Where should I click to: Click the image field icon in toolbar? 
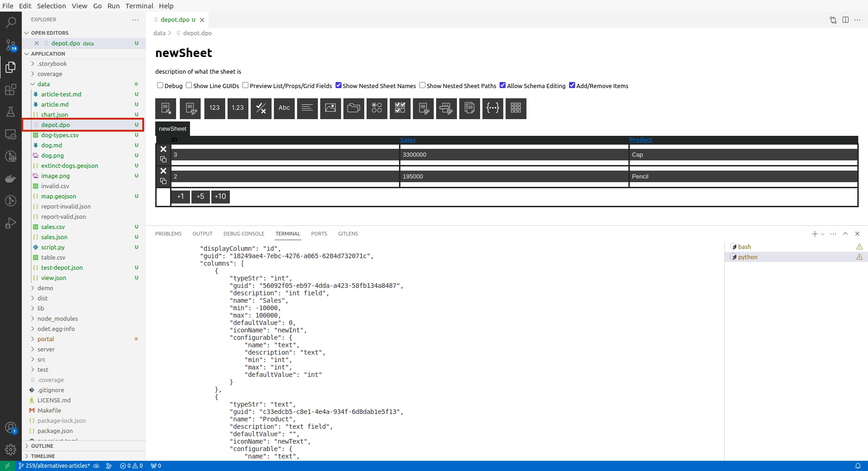pyautogui.click(x=330, y=108)
